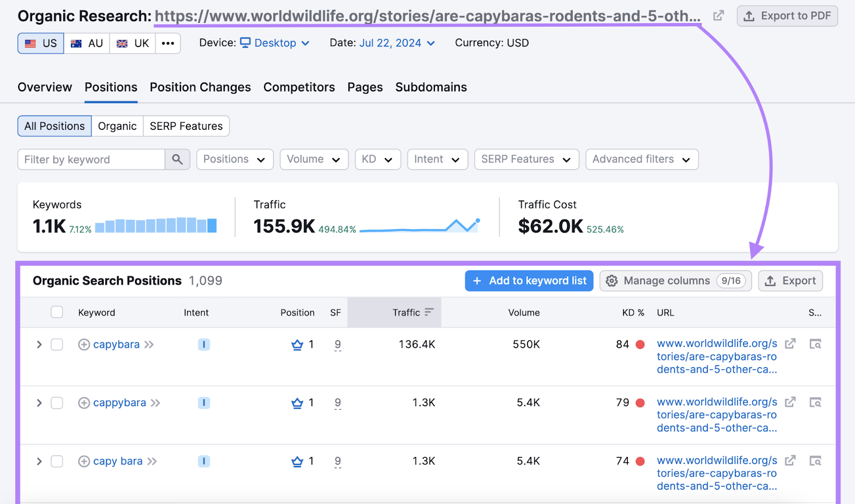The height and width of the screenshot is (504, 855).
Task: Check the capybara keyword row checkbox
Action: (x=57, y=345)
